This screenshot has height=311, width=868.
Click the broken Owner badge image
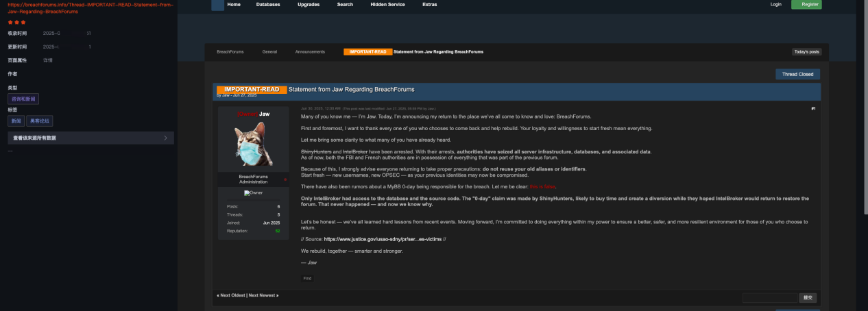(253, 192)
